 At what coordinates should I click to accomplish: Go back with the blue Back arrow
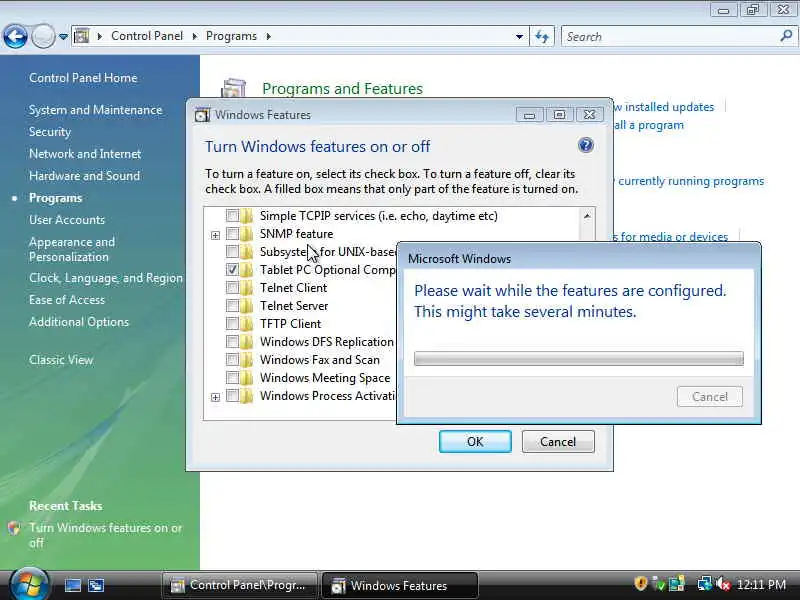coord(15,37)
